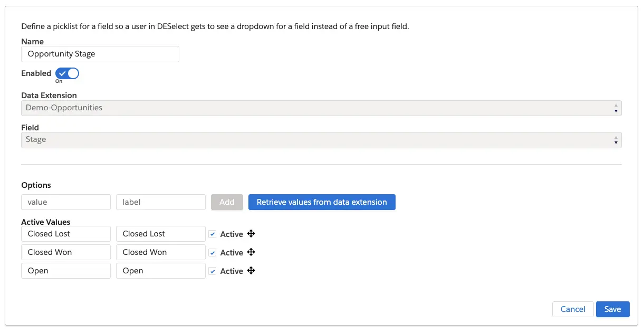Open the Data Extension dropdown
Viewport: 644px width, 333px height.
coord(321,108)
